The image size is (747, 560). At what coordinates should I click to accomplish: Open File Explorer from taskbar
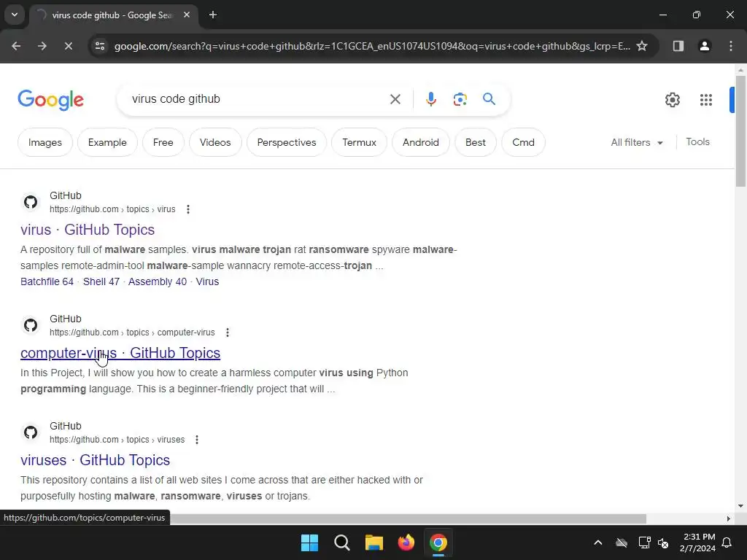click(x=374, y=542)
